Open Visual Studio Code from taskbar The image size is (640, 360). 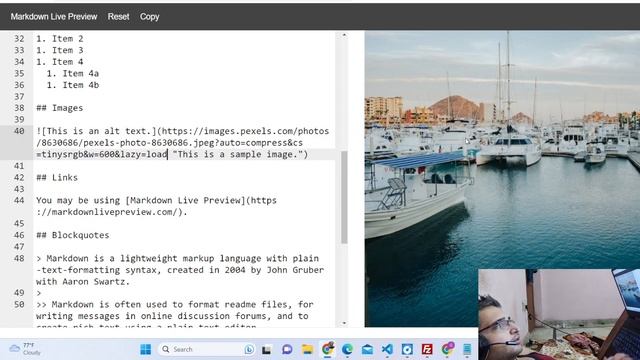point(387,349)
